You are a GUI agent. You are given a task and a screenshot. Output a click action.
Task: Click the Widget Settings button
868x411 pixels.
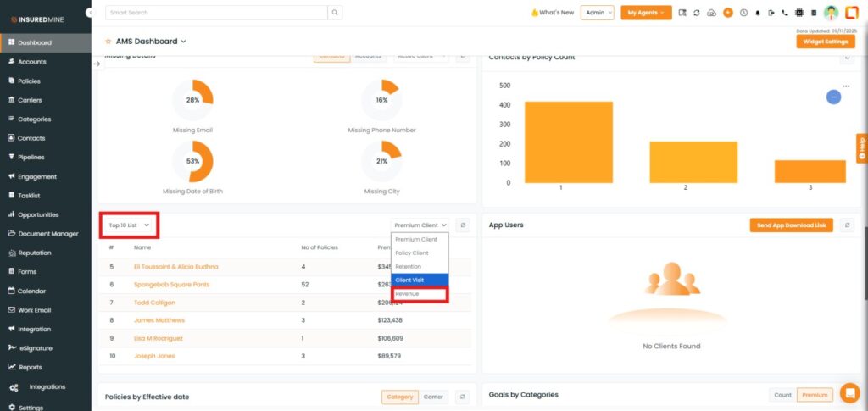825,42
